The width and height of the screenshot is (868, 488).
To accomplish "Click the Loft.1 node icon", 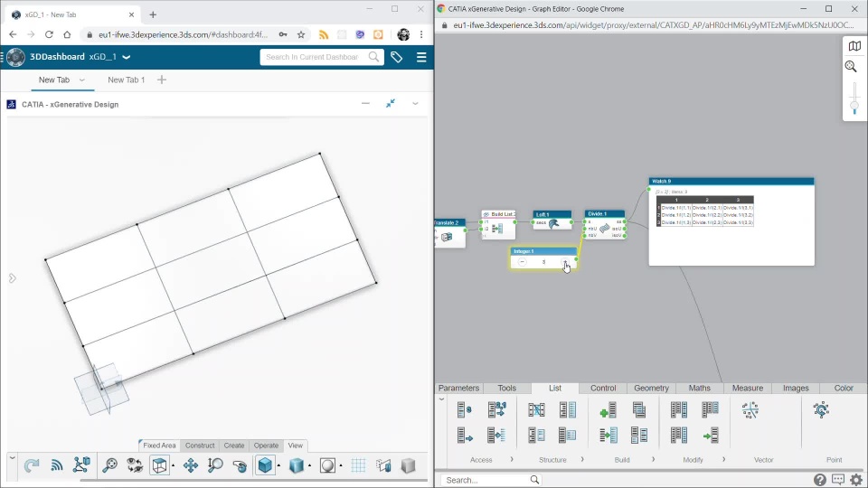I will click(553, 223).
